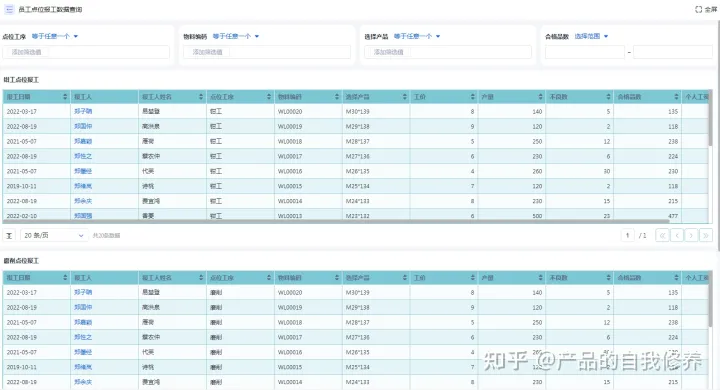Image resolution: width=720 pixels, height=390 pixels.
Task: Sort upper table by 产量 column
Action: tap(540, 96)
